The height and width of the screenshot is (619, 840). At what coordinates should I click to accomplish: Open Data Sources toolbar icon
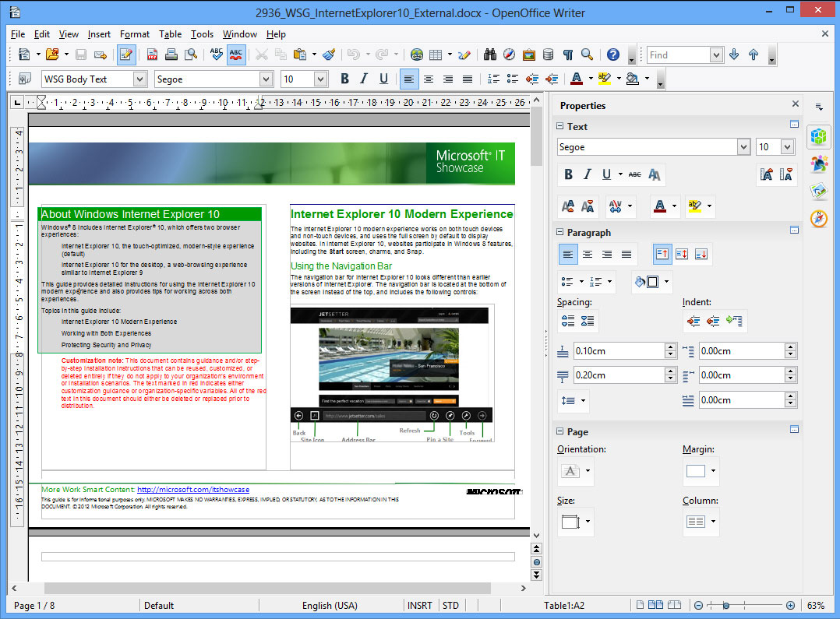548,55
